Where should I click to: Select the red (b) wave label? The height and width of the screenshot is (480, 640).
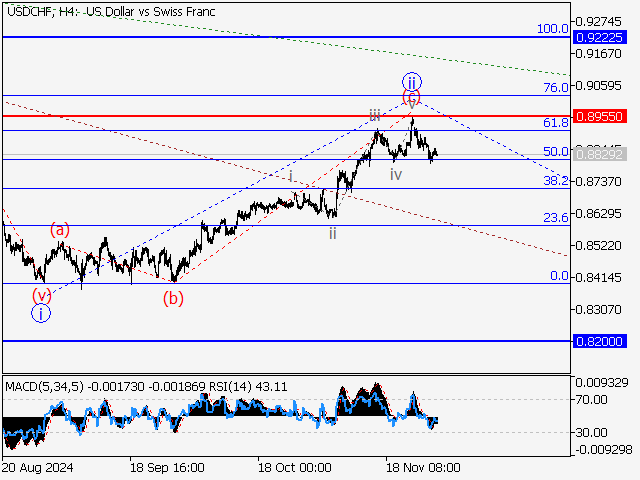pyautogui.click(x=174, y=297)
